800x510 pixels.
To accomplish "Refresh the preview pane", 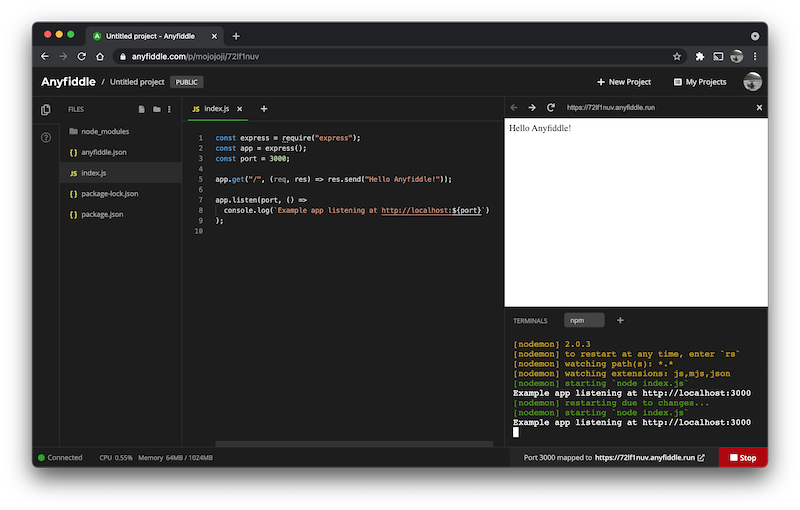I will tap(551, 108).
